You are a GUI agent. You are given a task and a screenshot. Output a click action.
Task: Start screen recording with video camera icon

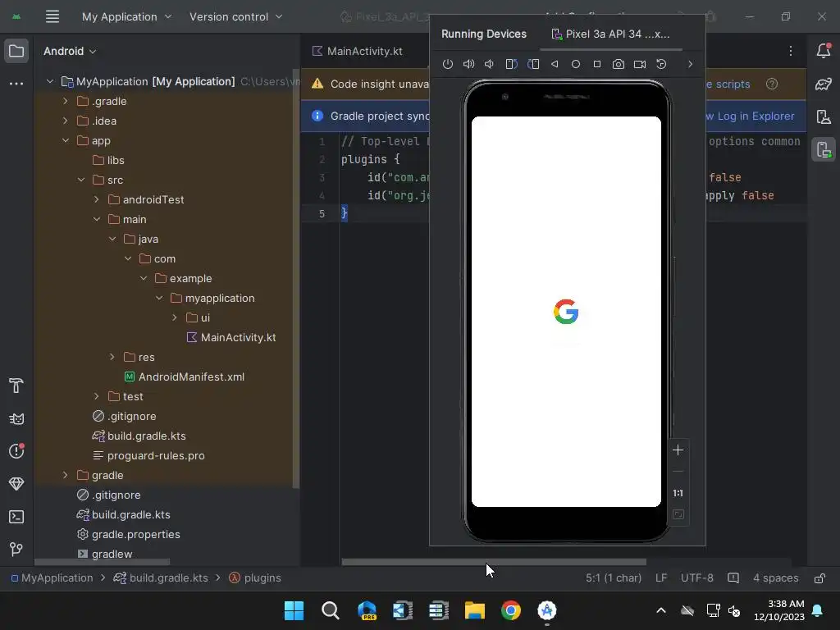click(x=640, y=64)
